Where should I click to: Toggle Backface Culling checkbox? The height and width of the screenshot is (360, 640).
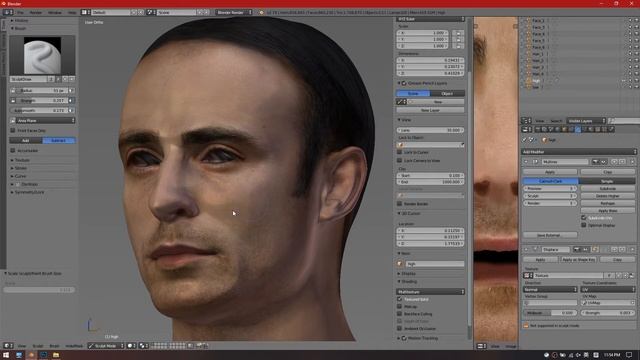pos(400,314)
